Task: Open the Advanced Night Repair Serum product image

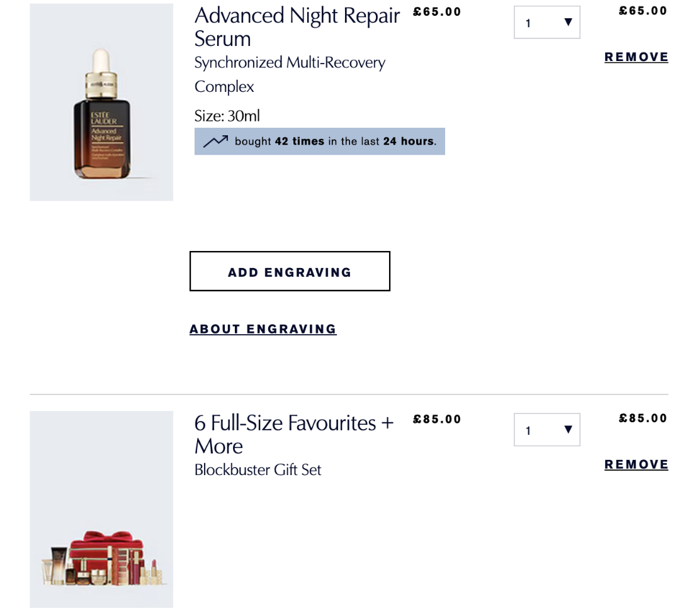Action: pyautogui.click(x=101, y=102)
